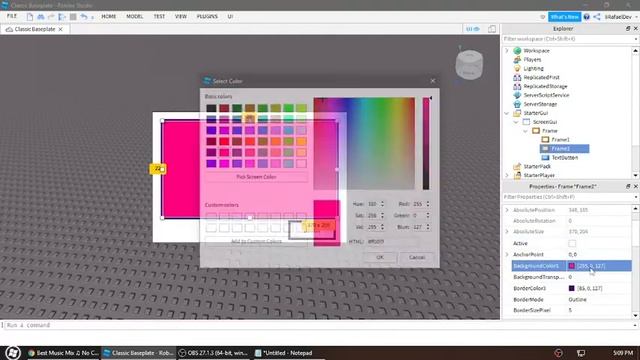Click the Help question mark icon
This screenshot has width=640, height=360.
click(x=587, y=17)
